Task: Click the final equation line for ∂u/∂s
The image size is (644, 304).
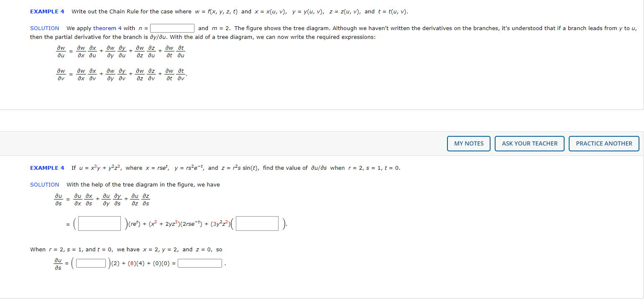Action: pos(138,263)
